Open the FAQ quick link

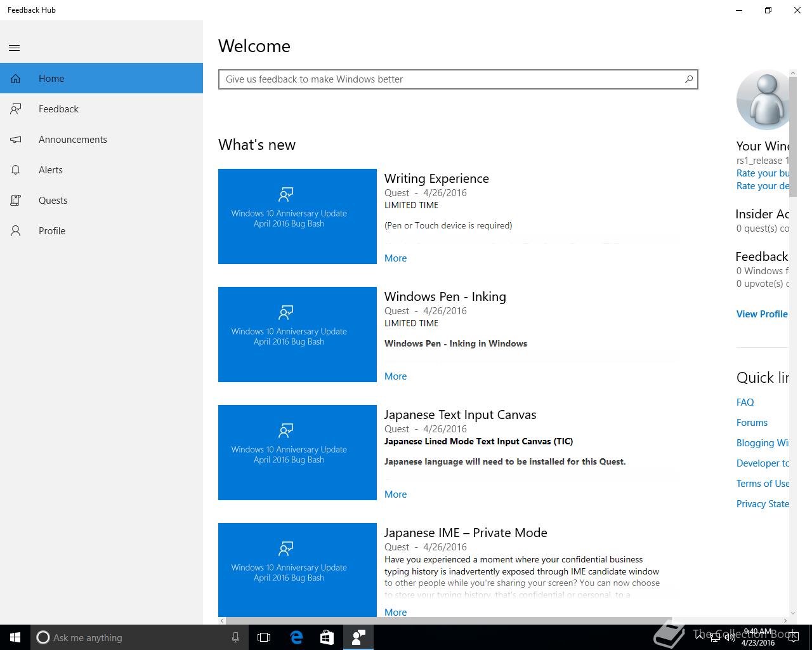pos(745,402)
